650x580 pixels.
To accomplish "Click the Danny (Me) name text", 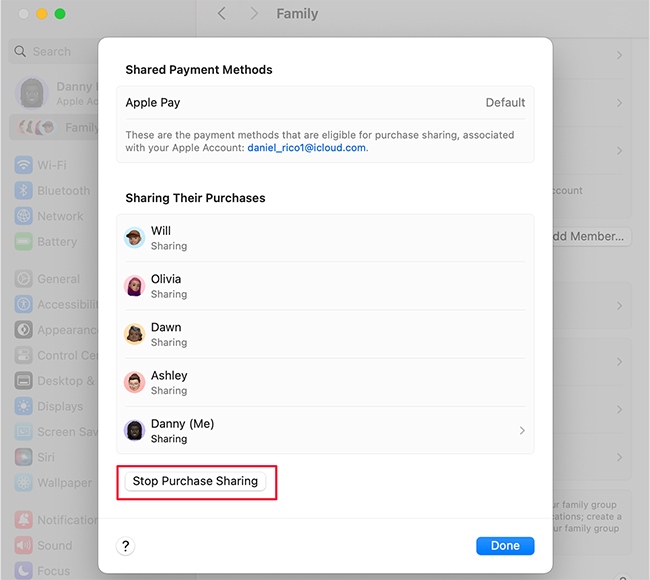I will tap(182, 424).
